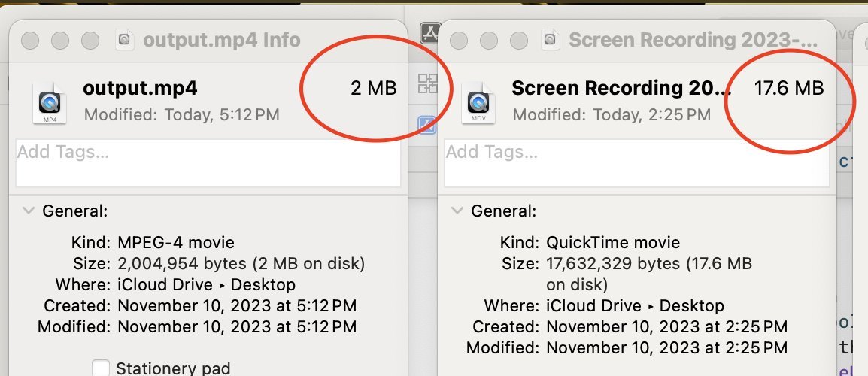The width and height of the screenshot is (868, 376).
Task: Close the Screen Recording Info window
Action: (458, 41)
